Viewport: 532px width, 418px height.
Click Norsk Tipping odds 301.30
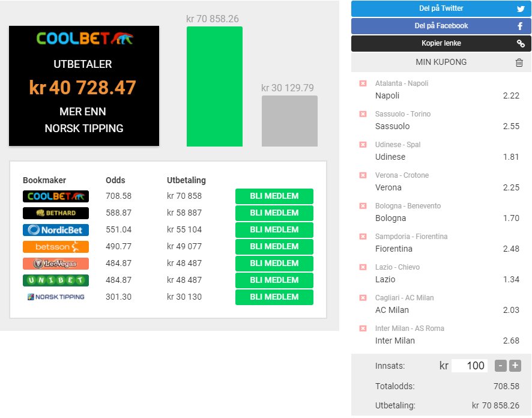[x=118, y=297]
